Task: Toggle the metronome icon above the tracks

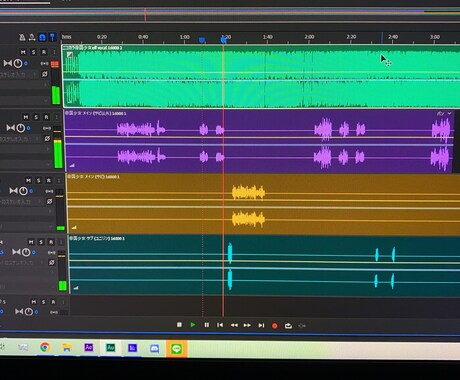Action: [x=22, y=37]
